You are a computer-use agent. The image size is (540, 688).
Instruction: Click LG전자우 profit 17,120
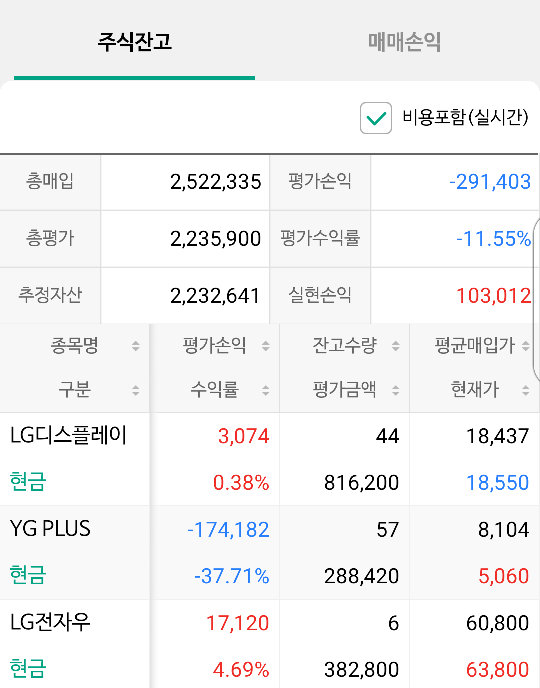point(237,624)
